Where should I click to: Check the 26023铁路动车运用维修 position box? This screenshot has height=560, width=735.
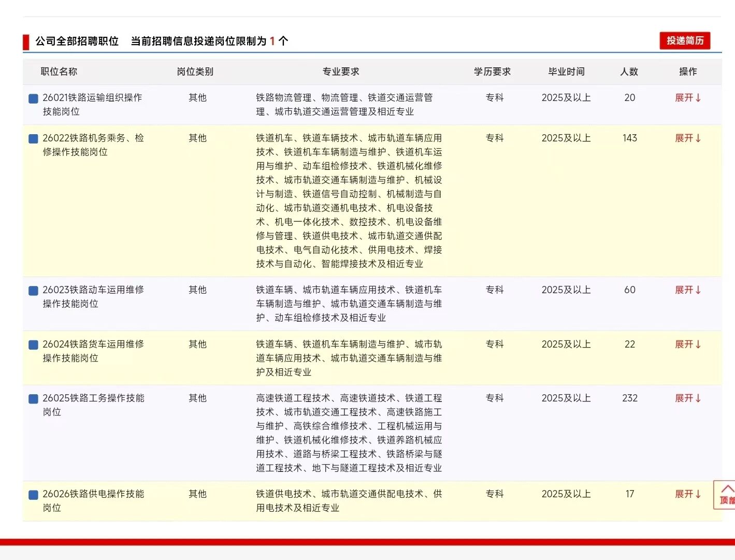coord(33,291)
